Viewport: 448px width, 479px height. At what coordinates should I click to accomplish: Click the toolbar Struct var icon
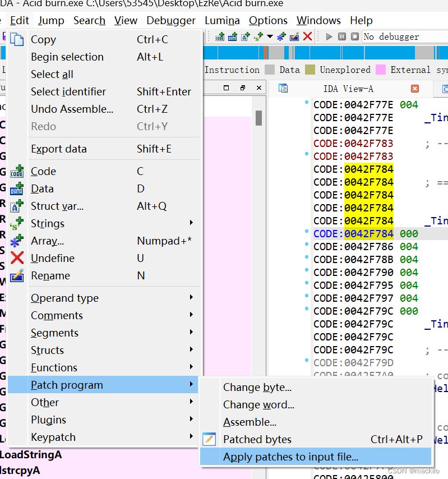point(246,36)
